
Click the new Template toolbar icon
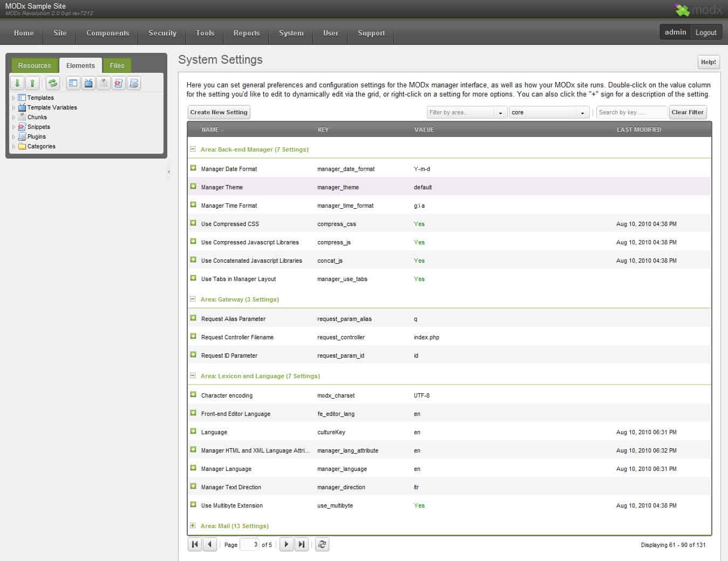[73, 83]
